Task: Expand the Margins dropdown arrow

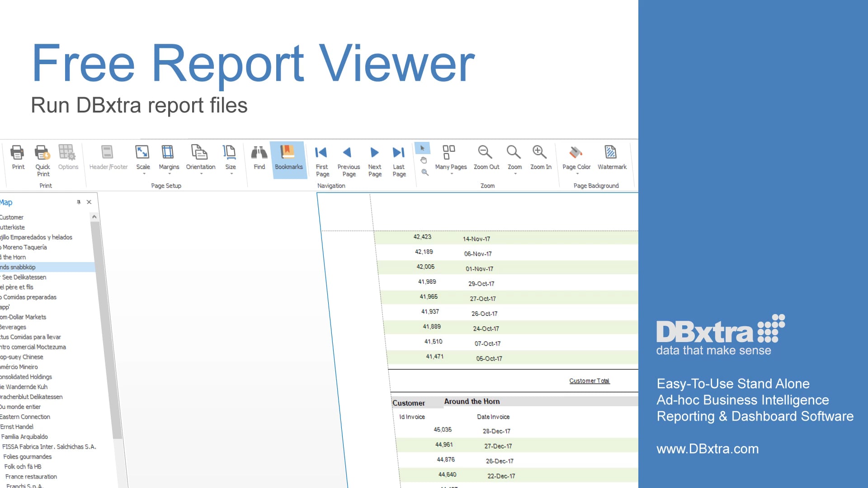Action: pyautogui.click(x=170, y=174)
